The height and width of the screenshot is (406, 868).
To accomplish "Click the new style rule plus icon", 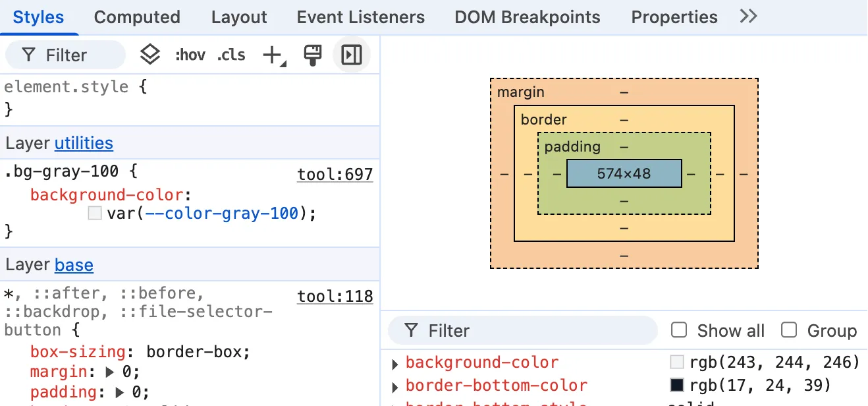I will 272,55.
